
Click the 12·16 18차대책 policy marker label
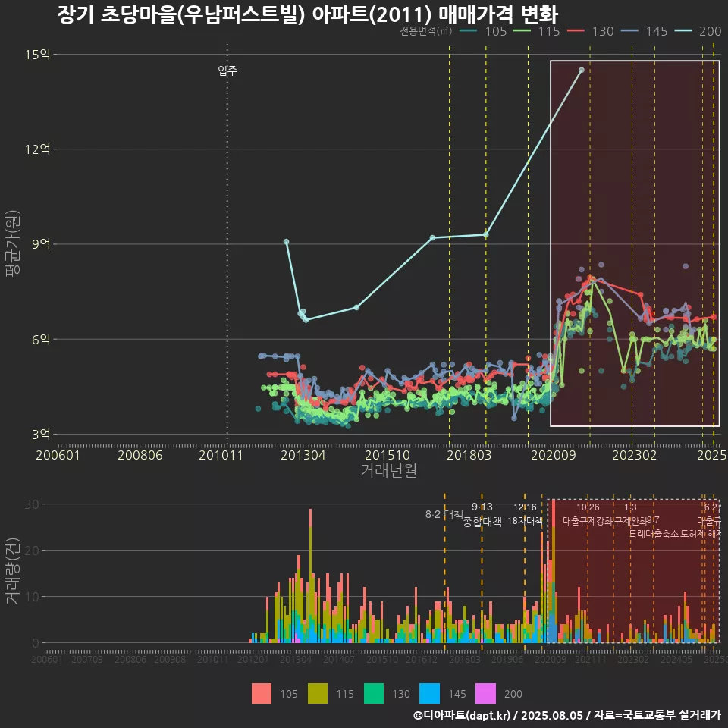point(525,514)
